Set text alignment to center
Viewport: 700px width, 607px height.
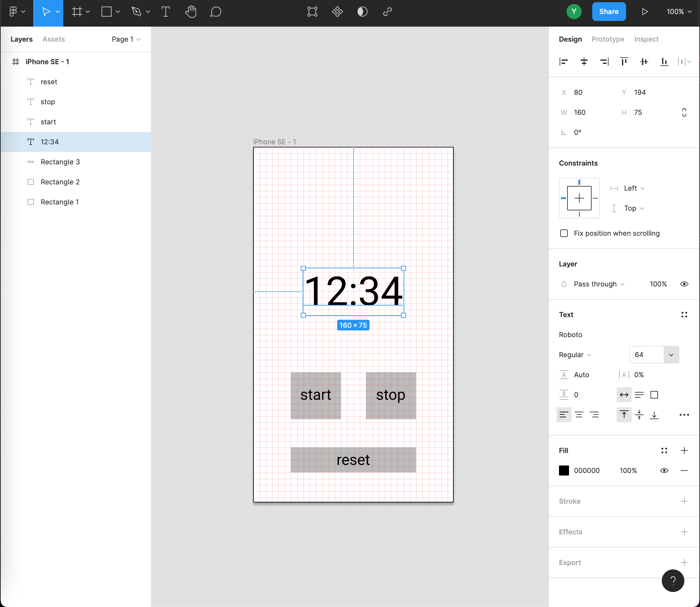tap(579, 414)
